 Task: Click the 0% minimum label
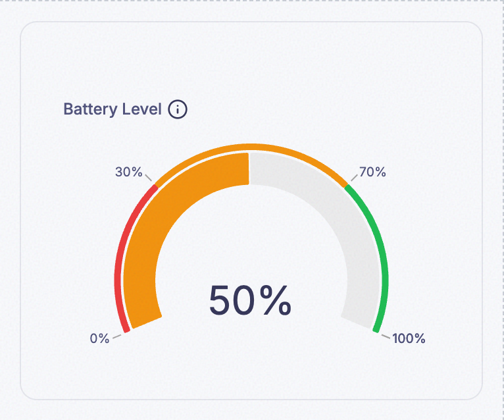[x=99, y=338]
